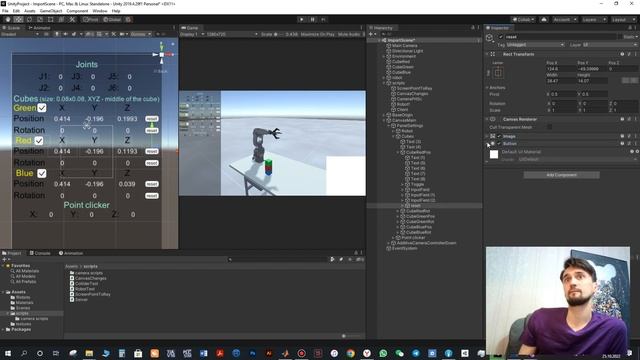This screenshot has height=360, width=640.
Task: Open the GameObject menu
Action: (x=51, y=11)
